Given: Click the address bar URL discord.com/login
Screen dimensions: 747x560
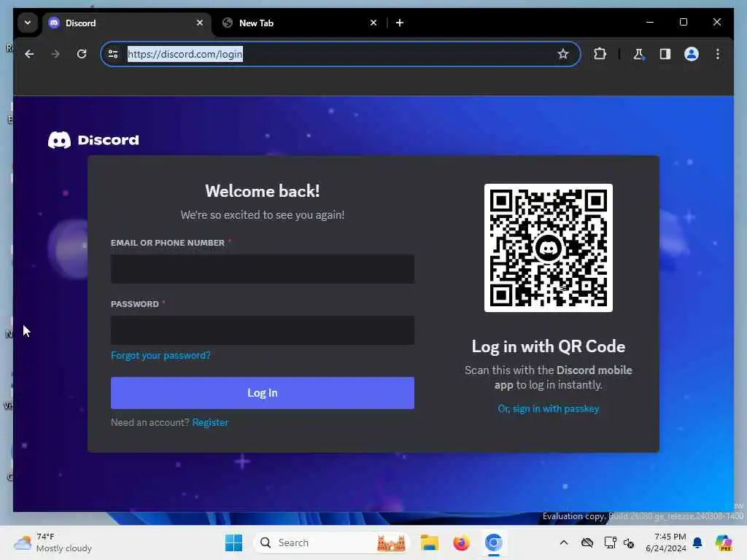Looking at the screenshot, I should tap(185, 54).
